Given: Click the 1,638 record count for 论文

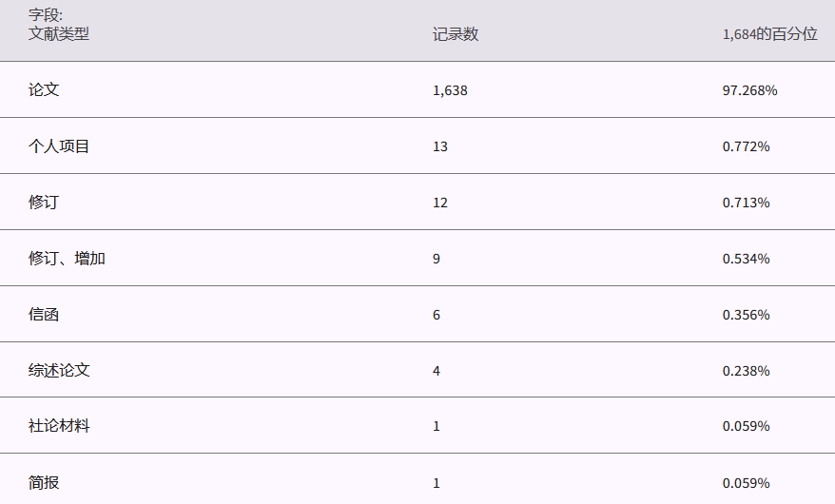Looking at the screenshot, I should (450, 90).
